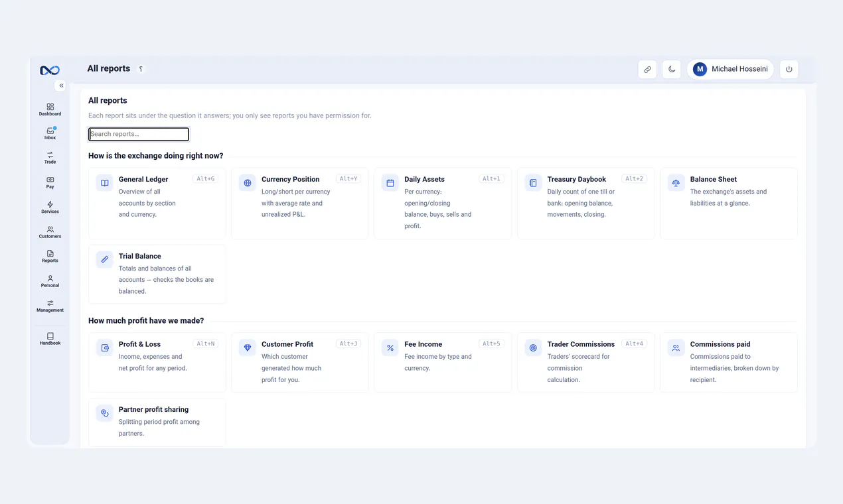
Task: Open Dashboard from the sidebar
Action: tap(50, 109)
